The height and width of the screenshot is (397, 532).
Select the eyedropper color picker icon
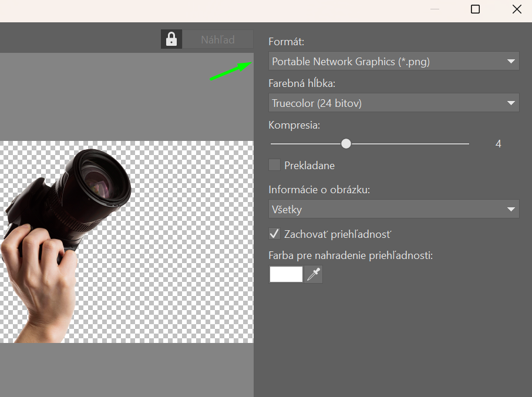click(x=314, y=274)
